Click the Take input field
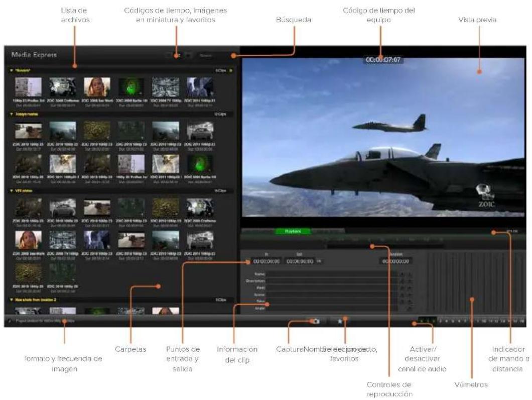Image resolution: width=532 pixels, height=400 pixels. coord(331,302)
